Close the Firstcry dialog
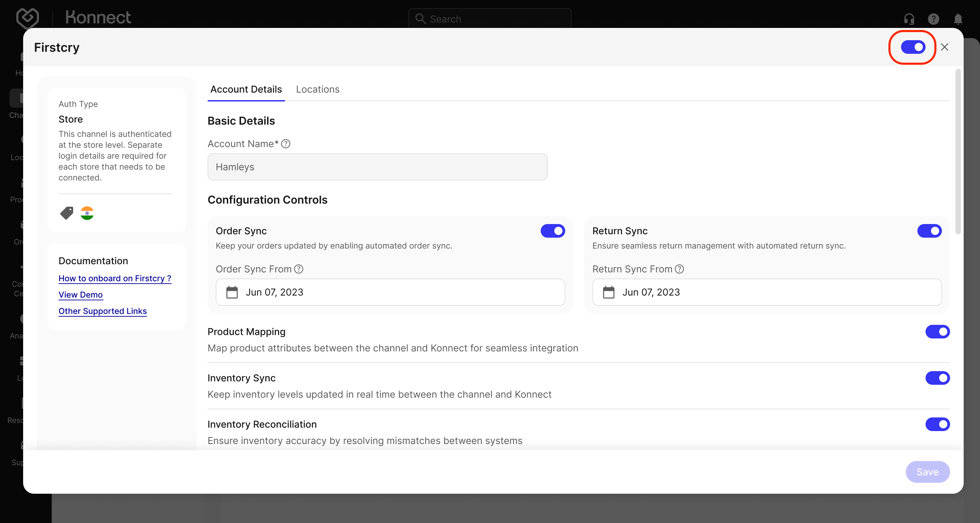The image size is (980, 523). click(945, 47)
